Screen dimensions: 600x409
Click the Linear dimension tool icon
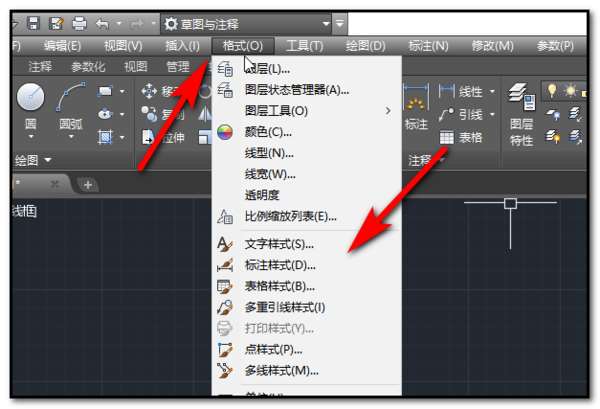[x=447, y=91]
